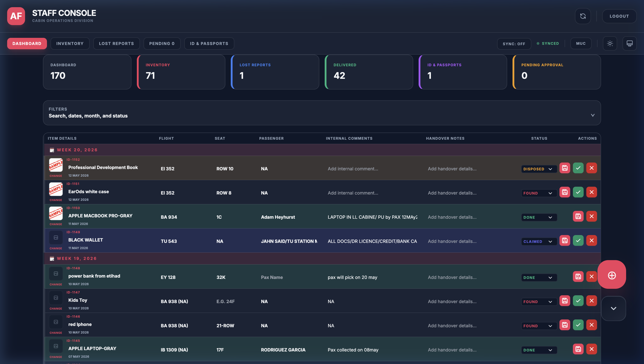Delete the EarOds white case entry

591,192
